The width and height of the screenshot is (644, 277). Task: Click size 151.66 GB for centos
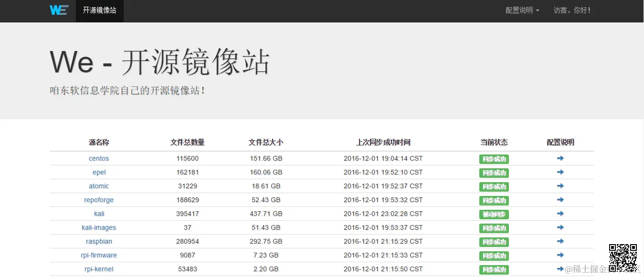[266, 158]
